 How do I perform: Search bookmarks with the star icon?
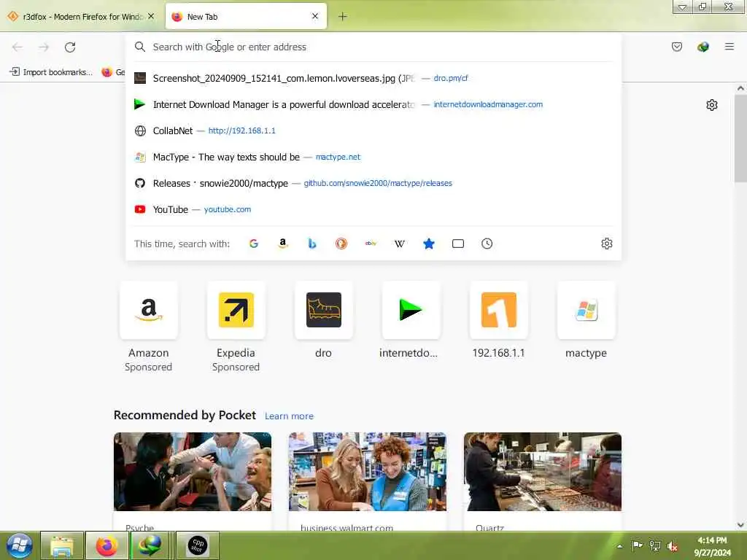[429, 244]
